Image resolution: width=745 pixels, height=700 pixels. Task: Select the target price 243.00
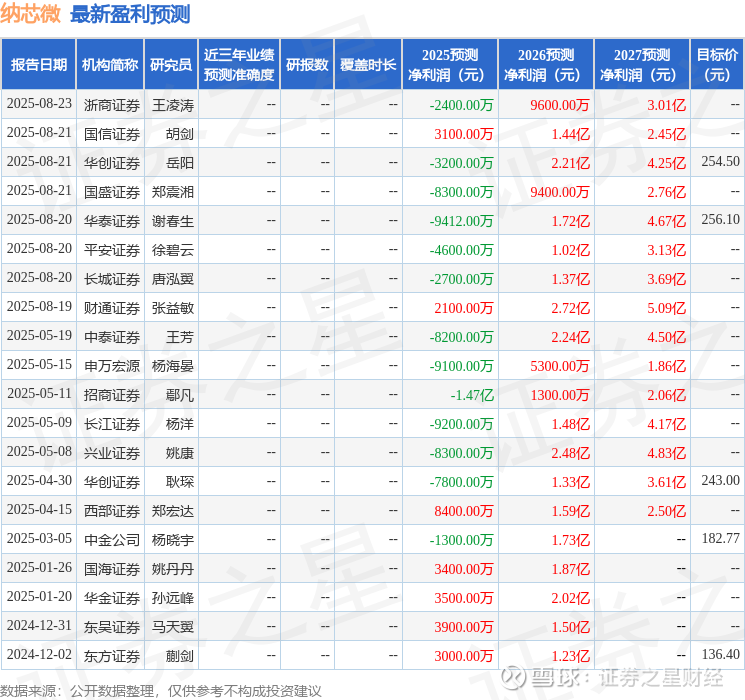(x=720, y=480)
